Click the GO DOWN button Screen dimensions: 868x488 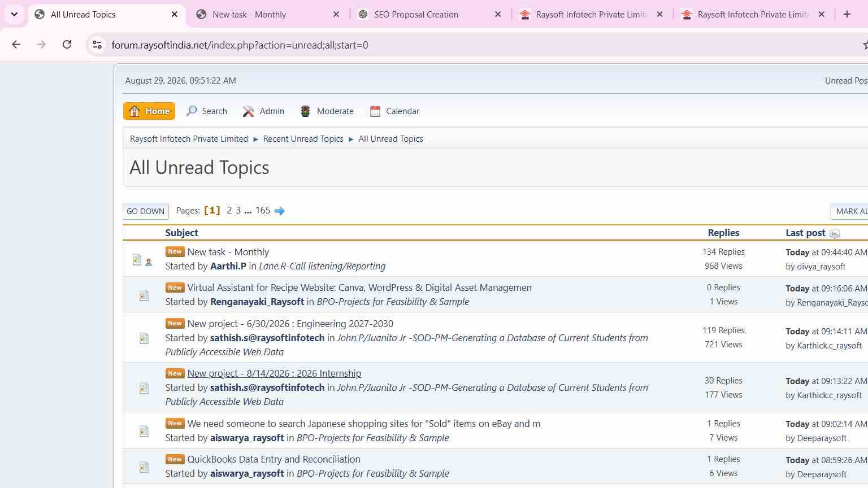tap(146, 211)
